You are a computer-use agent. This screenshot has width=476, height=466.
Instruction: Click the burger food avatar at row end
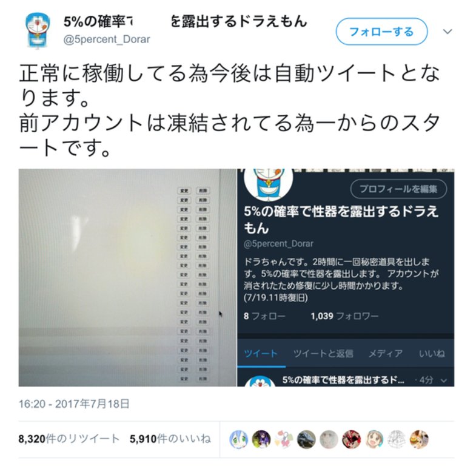pos(419,439)
